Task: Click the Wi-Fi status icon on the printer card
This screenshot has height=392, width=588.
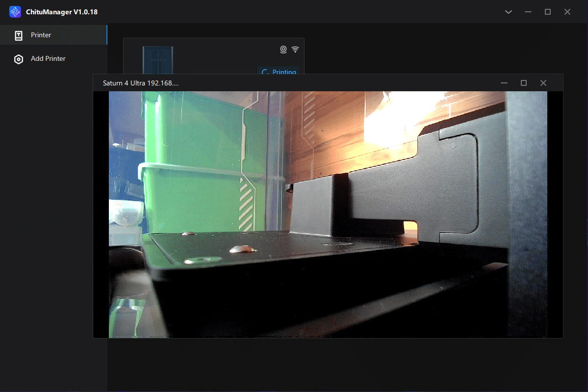Action: [x=295, y=49]
